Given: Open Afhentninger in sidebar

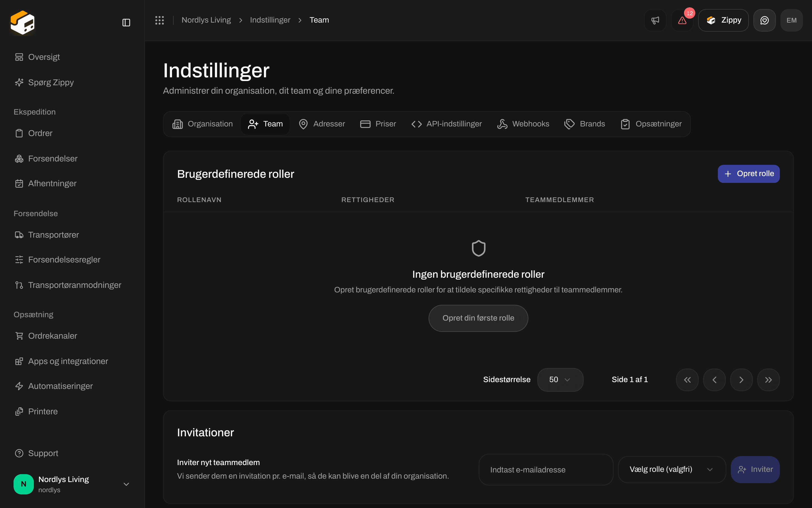Looking at the screenshot, I should point(72,183).
